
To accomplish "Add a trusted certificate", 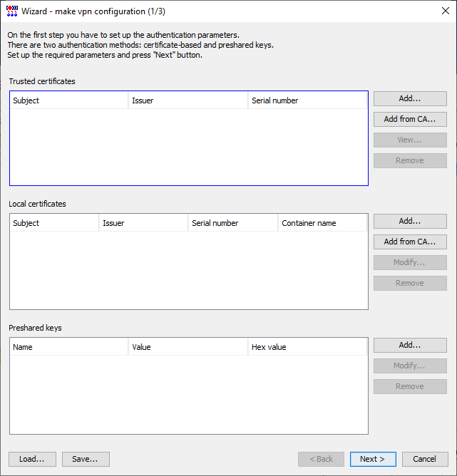I will tap(410, 98).
